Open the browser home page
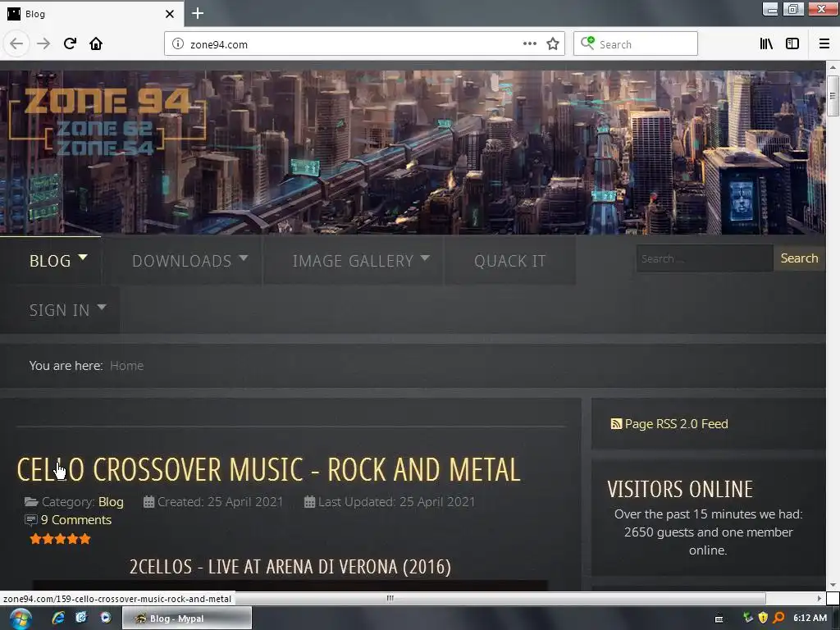840x630 pixels. click(96, 43)
